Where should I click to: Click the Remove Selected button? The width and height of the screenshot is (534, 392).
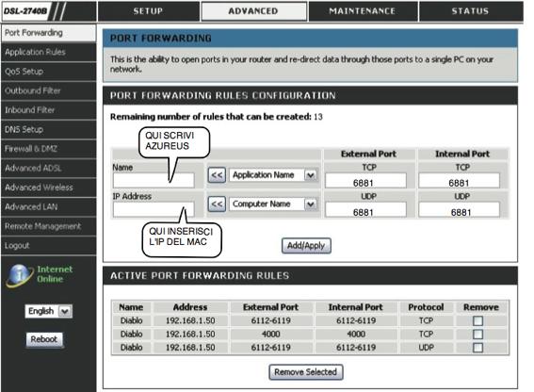point(306,372)
